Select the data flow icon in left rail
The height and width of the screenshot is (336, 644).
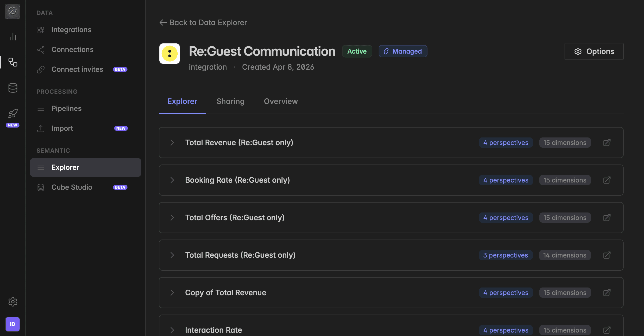tap(13, 62)
